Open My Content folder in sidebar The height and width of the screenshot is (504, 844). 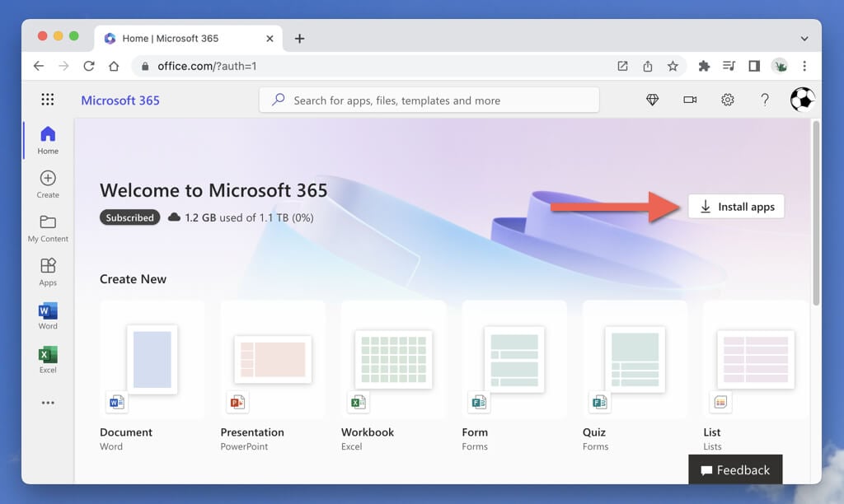pyautogui.click(x=48, y=229)
